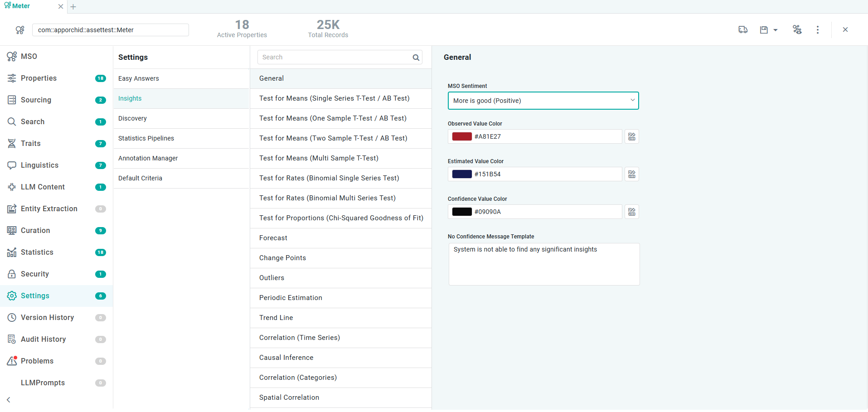Open the save options dropdown arrow
Viewport: 868px width, 412px height.
tap(776, 30)
